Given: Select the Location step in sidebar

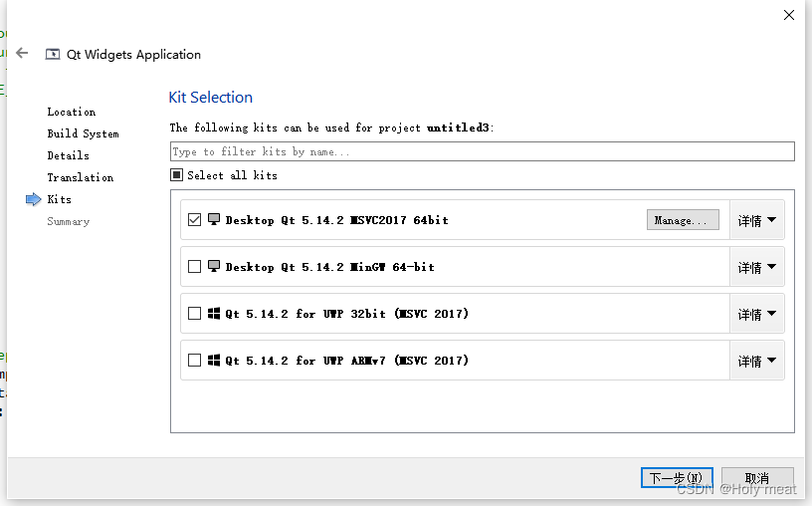Looking at the screenshot, I should pyautogui.click(x=72, y=112).
